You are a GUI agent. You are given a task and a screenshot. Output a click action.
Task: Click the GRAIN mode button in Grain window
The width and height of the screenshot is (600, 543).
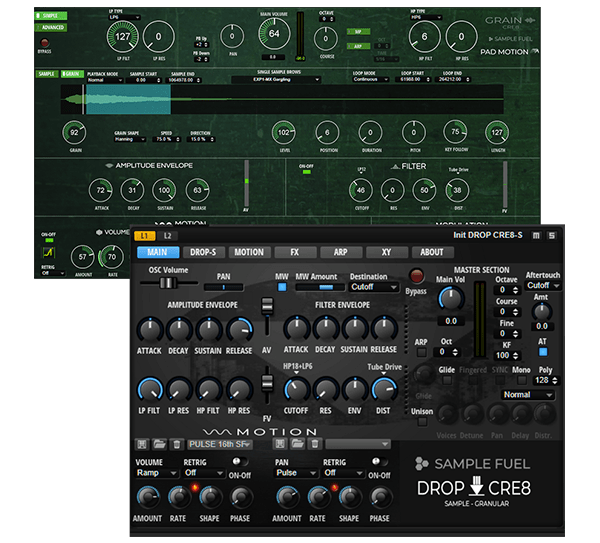pyautogui.click(x=72, y=74)
